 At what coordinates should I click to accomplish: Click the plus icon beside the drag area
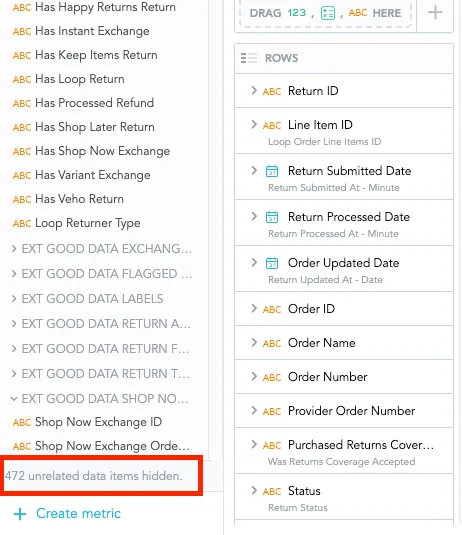(435, 13)
